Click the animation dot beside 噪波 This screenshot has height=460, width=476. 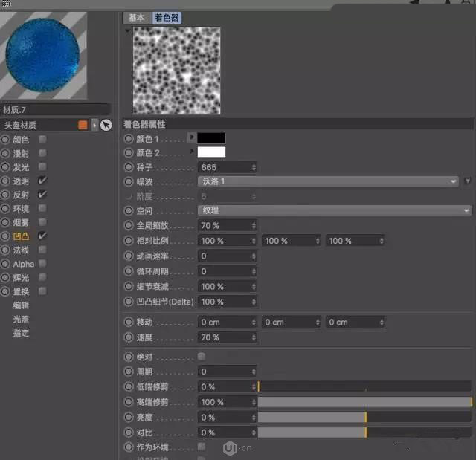129,181
